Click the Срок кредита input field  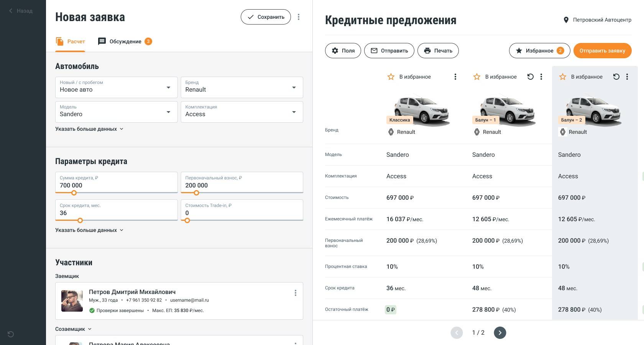pyautogui.click(x=116, y=210)
